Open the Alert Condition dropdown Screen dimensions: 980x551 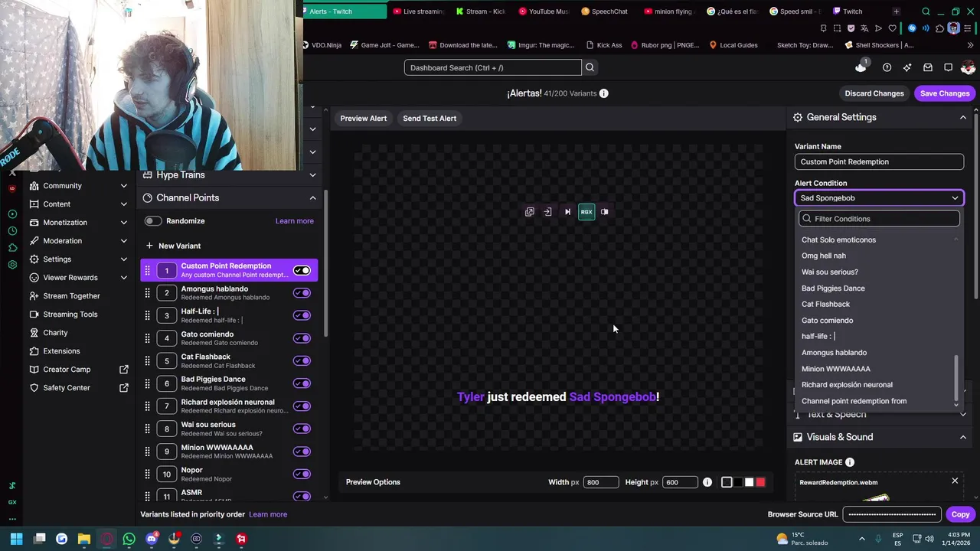tap(879, 198)
